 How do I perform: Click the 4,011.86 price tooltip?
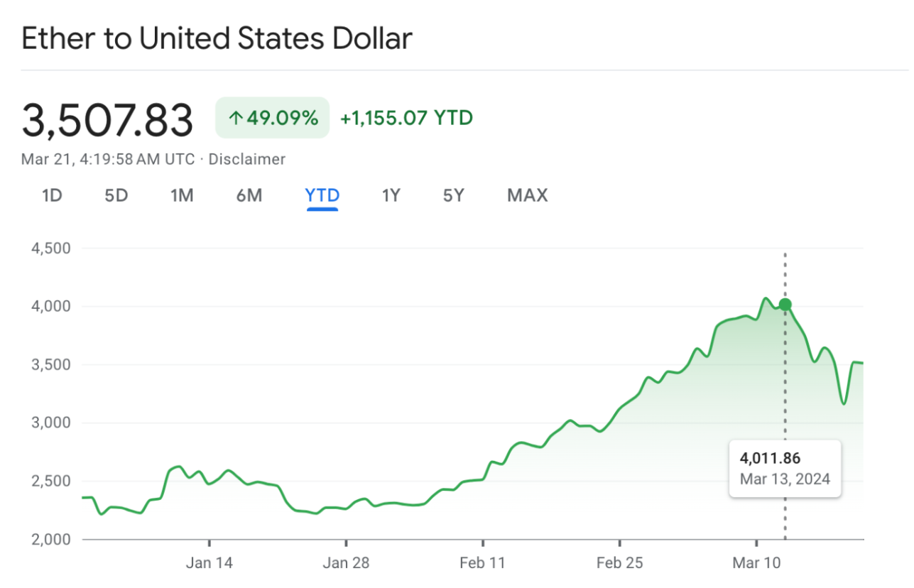point(784,467)
